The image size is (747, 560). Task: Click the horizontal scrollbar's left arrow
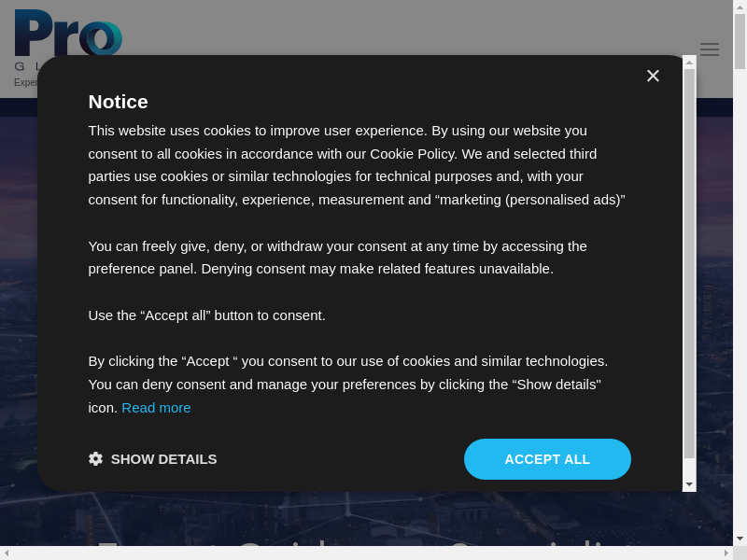tap(7, 553)
